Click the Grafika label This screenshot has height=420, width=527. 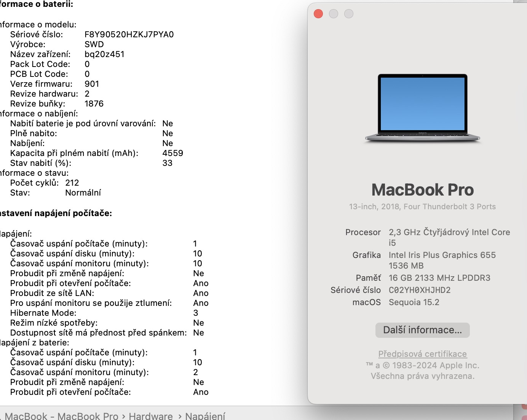(367, 255)
